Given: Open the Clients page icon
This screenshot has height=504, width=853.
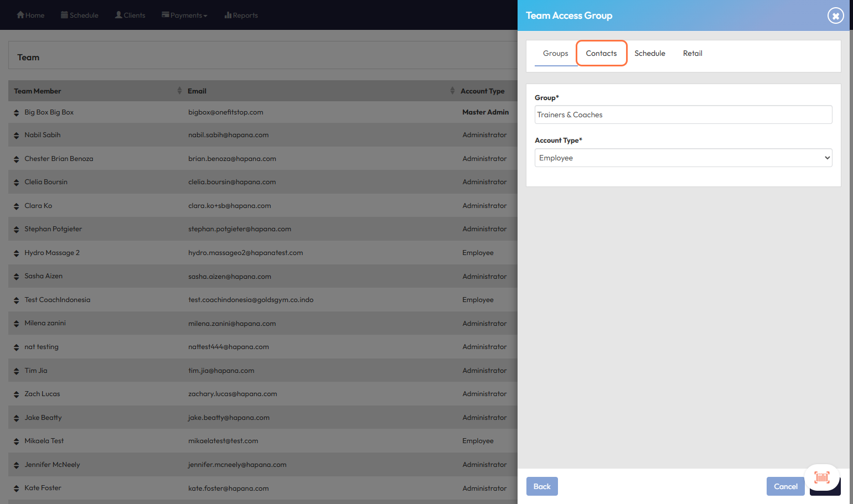Looking at the screenshot, I should (118, 15).
